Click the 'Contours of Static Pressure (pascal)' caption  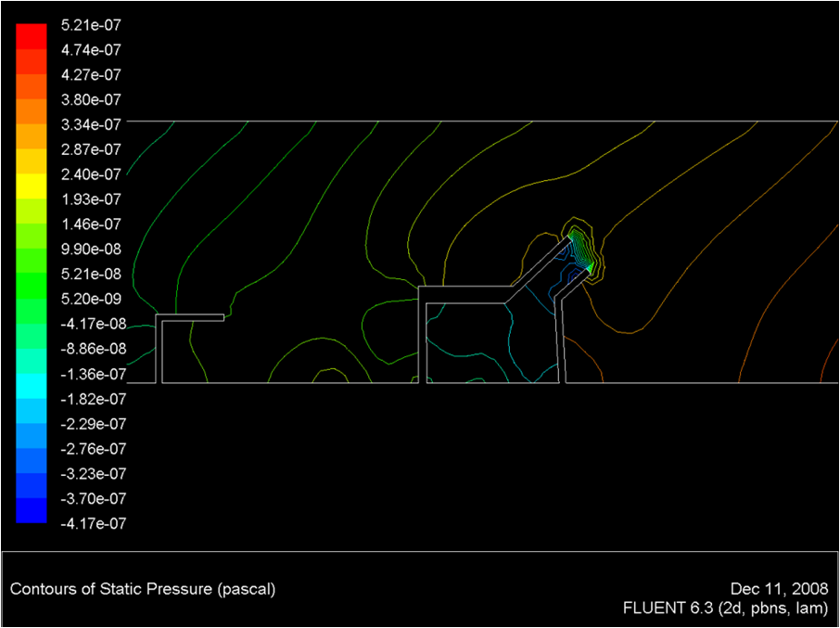tap(143, 589)
